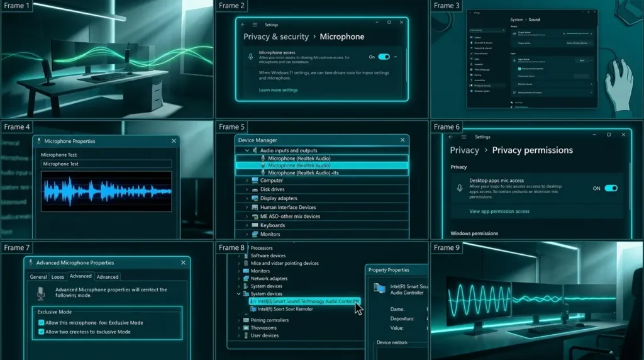Click the ME ASO-other mix devices icon
644x360 pixels.
pos(255,216)
